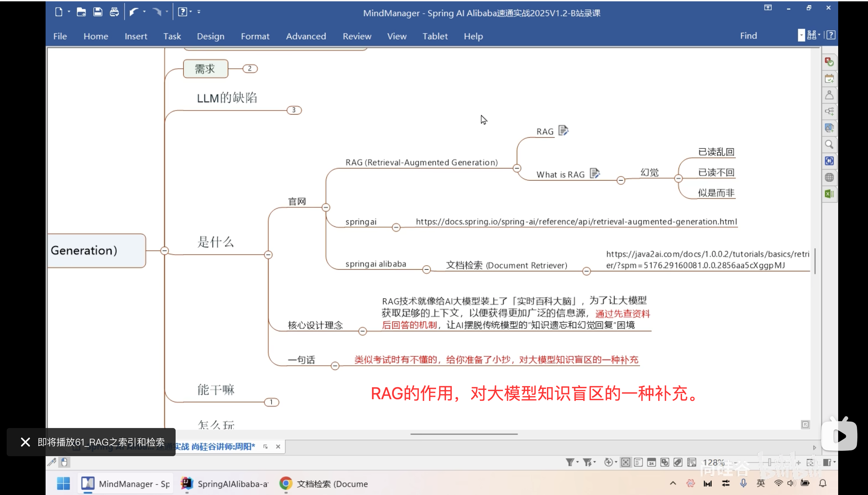Viewport: 868px width, 495px height.
Task: Save the map using the Save icon
Action: pos(98,12)
